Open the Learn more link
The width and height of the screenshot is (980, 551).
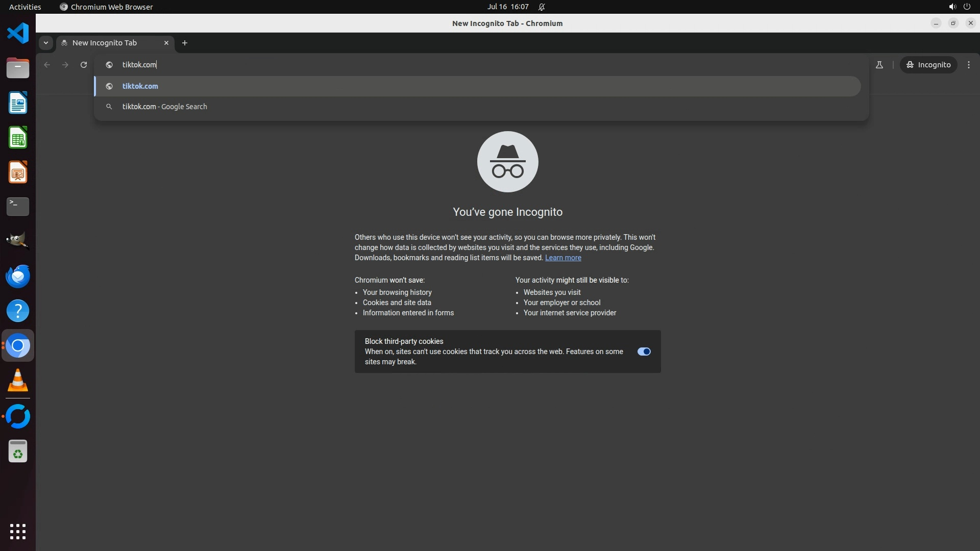click(x=562, y=258)
